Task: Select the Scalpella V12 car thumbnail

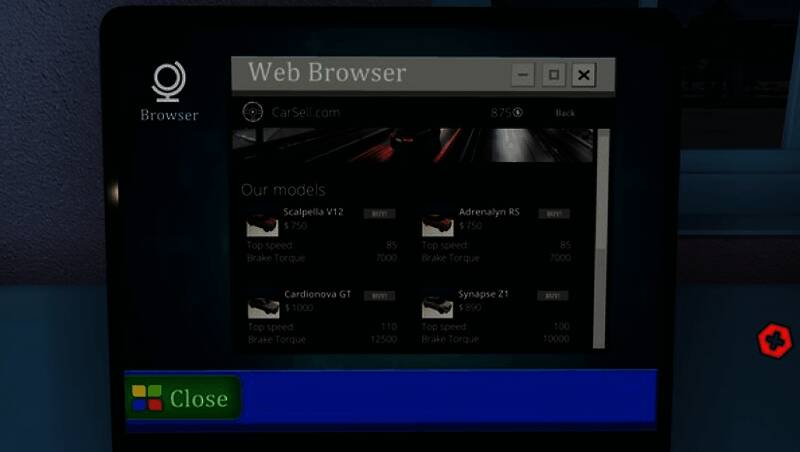Action: click(263, 225)
